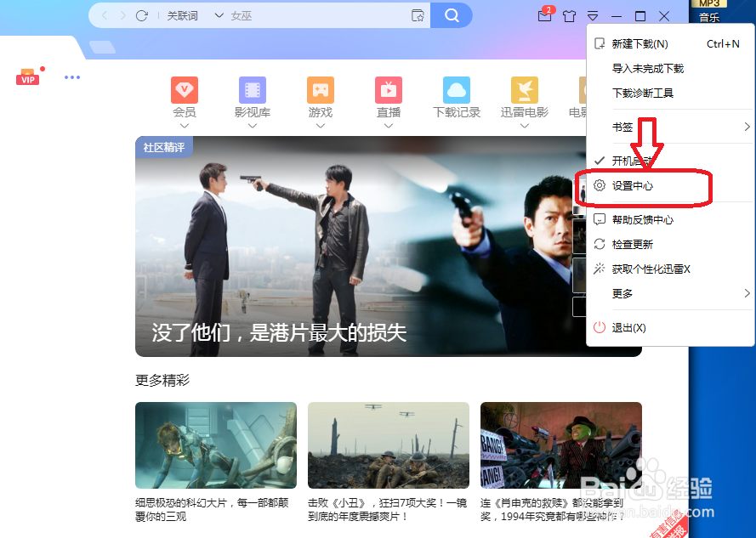Open the green mask movie thumbnail

561,445
